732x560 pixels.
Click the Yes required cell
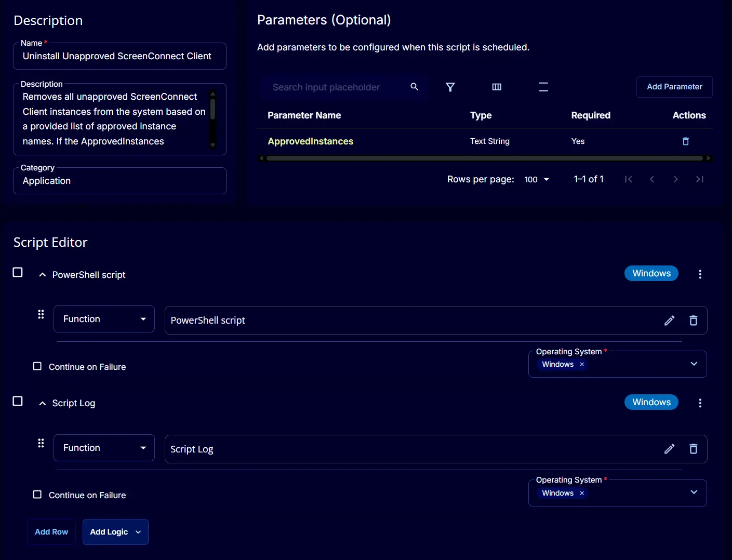[x=578, y=141]
